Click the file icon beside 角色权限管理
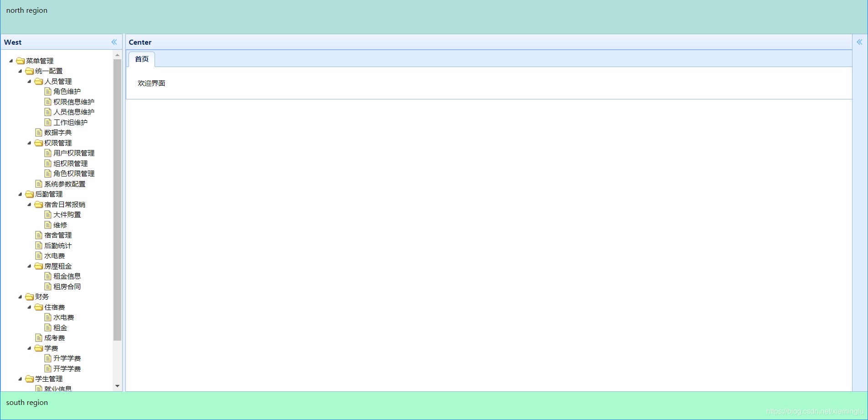The image size is (868, 420). coord(47,173)
